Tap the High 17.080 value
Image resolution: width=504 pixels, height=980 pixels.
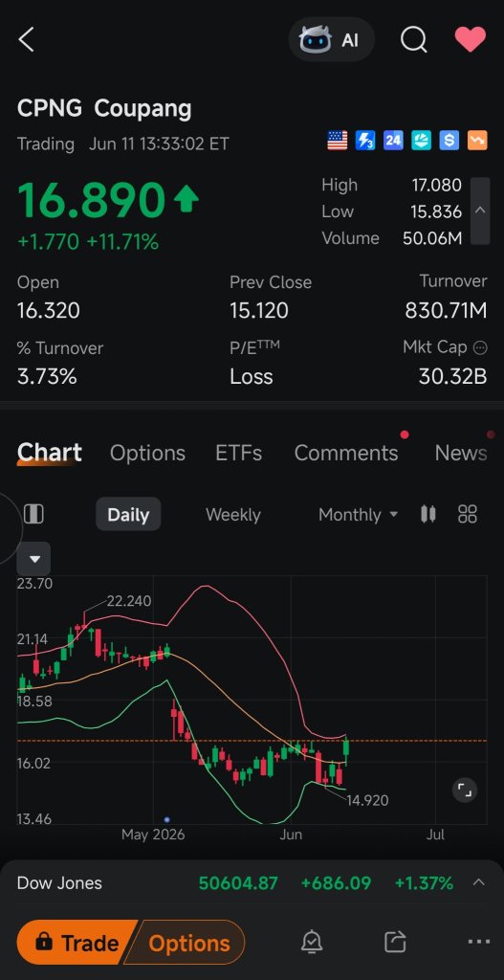(436, 185)
